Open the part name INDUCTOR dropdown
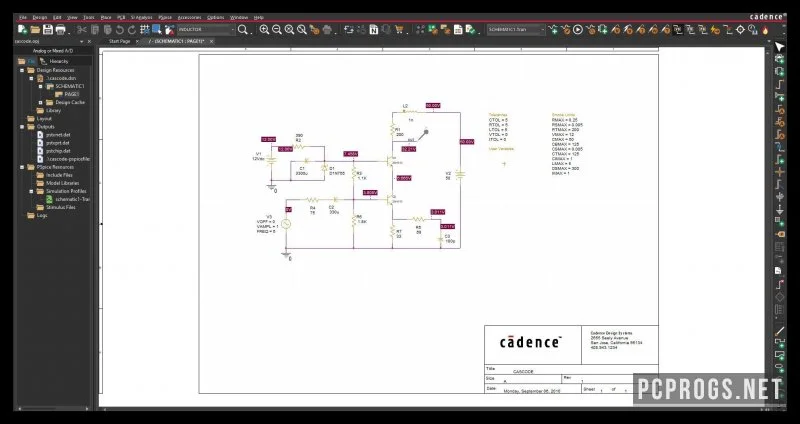The height and width of the screenshot is (424, 800). tap(233, 30)
